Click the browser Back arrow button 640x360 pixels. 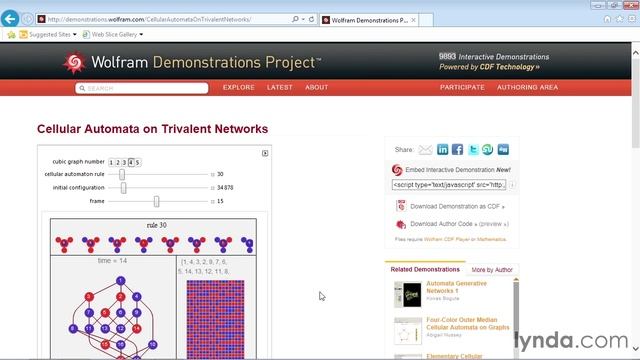point(10,19)
